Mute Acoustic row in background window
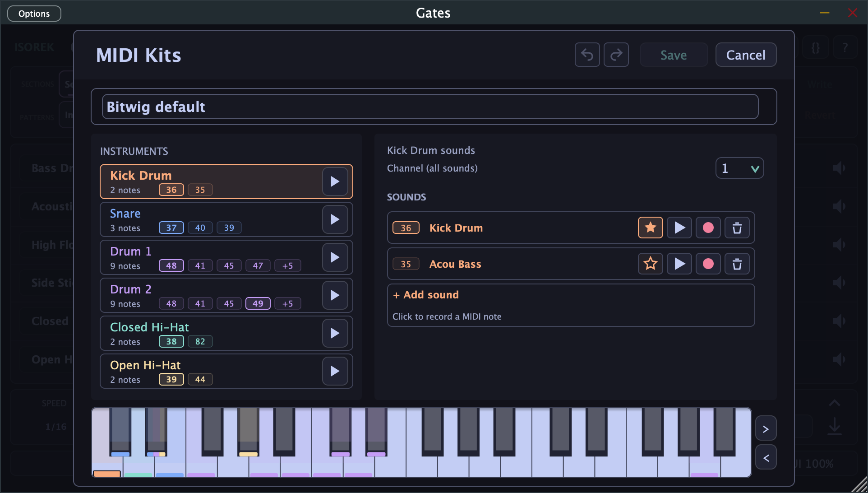The image size is (868, 493). [x=839, y=206]
